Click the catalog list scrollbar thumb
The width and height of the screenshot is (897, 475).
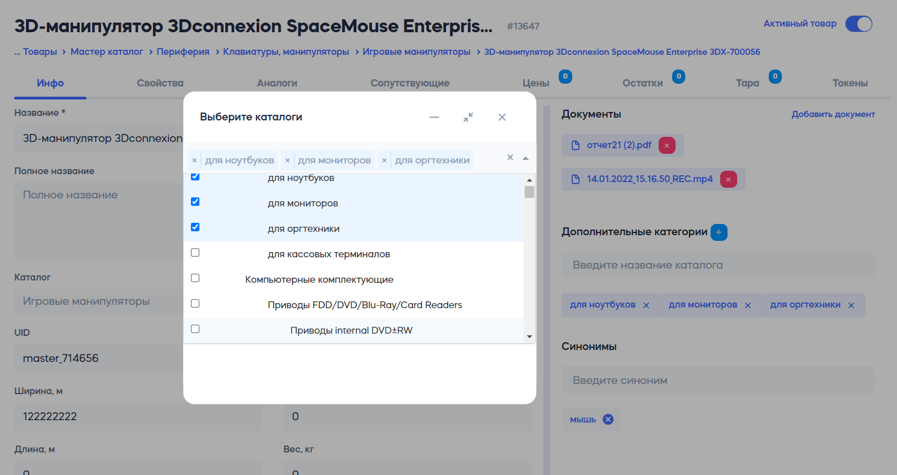pyautogui.click(x=529, y=192)
